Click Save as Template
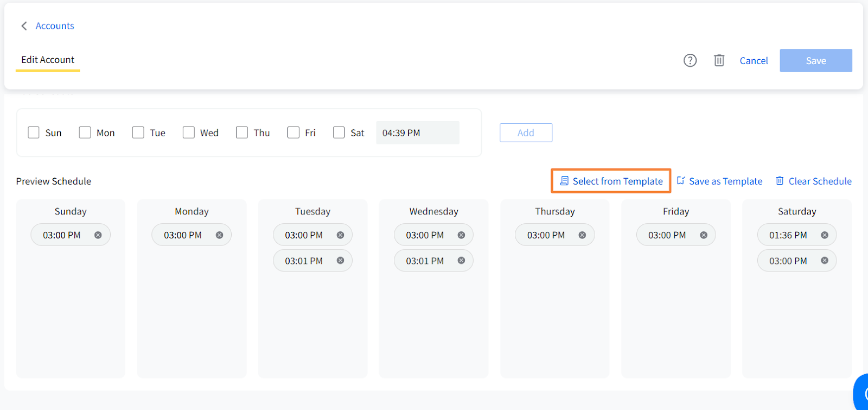 719,181
